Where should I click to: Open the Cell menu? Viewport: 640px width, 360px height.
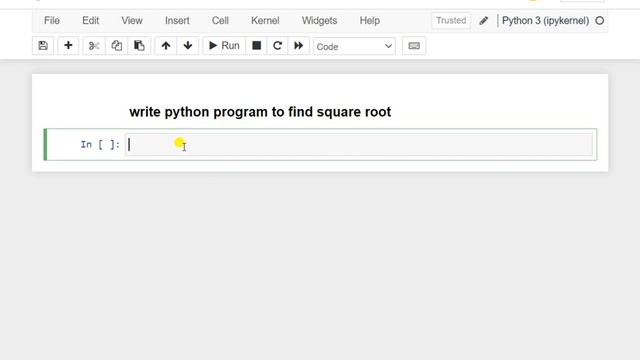point(220,20)
